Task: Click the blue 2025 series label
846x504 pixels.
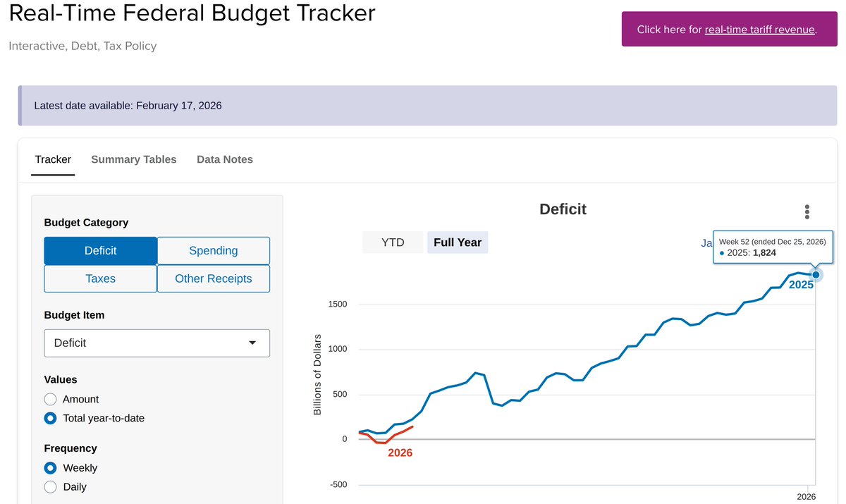Action: (x=801, y=285)
